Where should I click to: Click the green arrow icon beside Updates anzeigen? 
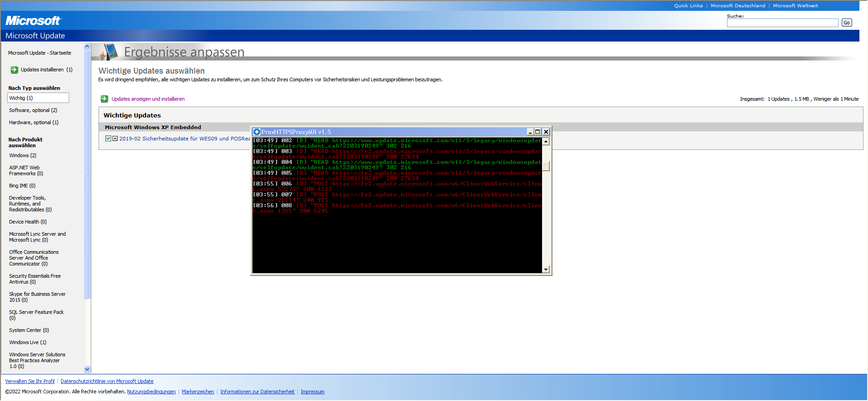pyautogui.click(x=104, y=99)
